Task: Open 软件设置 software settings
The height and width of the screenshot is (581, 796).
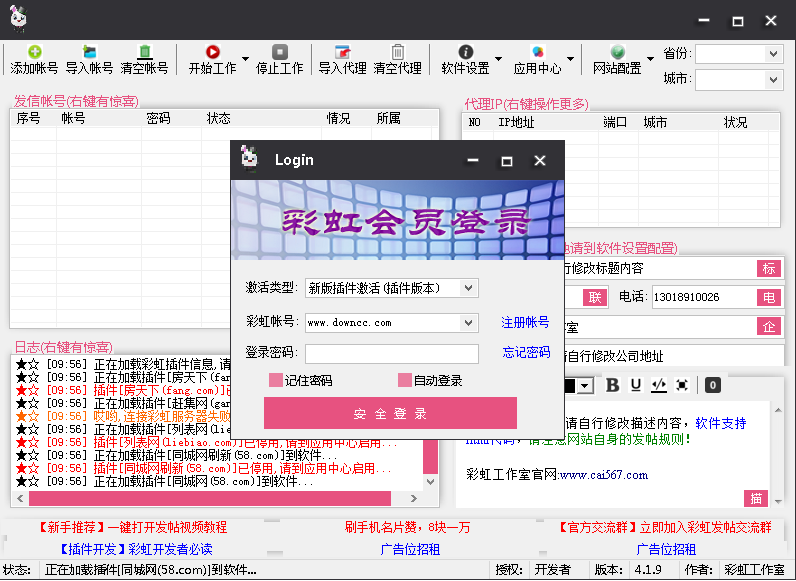Action: pyautogui.click(x=465, y=53)
